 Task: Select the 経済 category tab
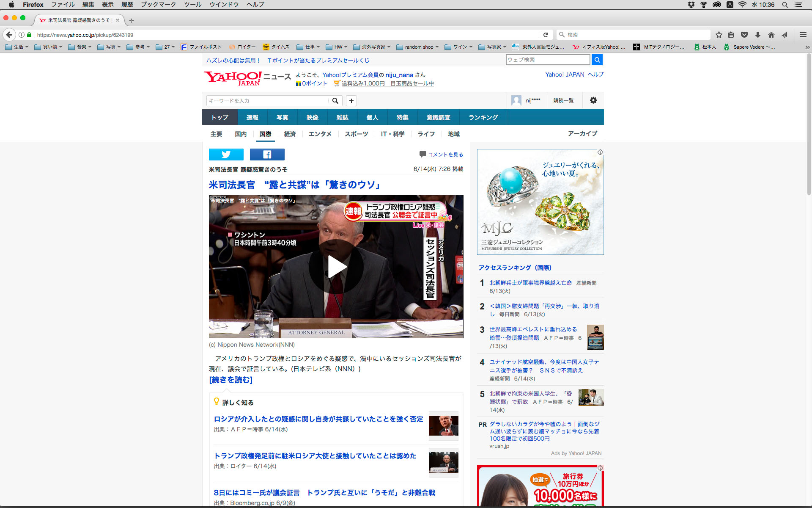[x=290, y=134]
